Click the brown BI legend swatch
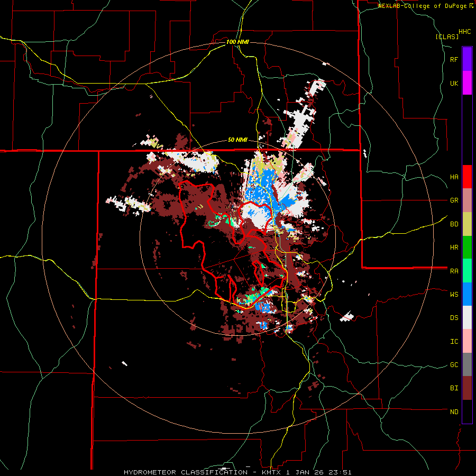The height and width of the screenshot is (476, 476). (x=467, y=388)
